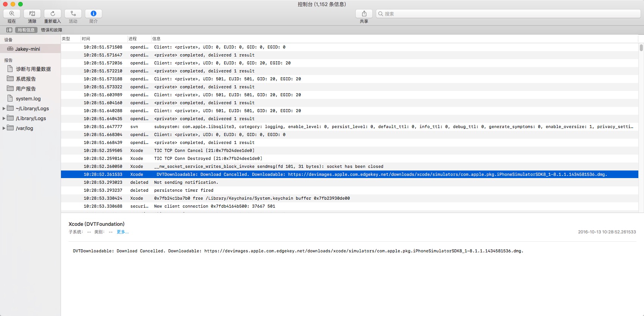Expand the ~/Library/Logs disclosure triangle

(4, 108)
